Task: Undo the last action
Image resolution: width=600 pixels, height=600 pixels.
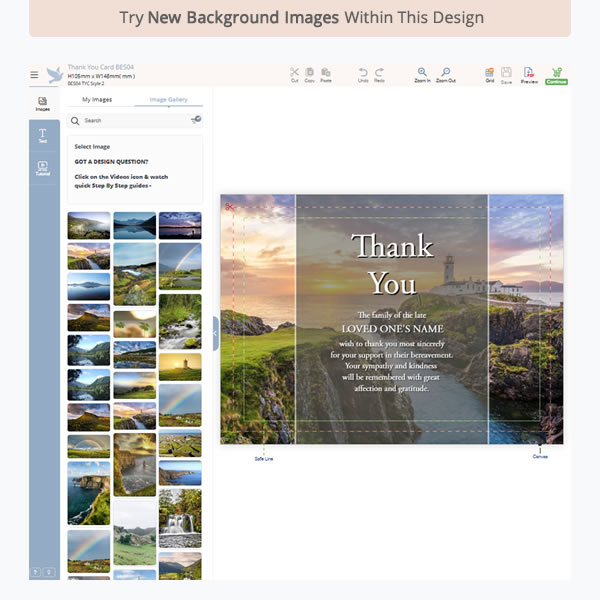Action: pos(363,73)
